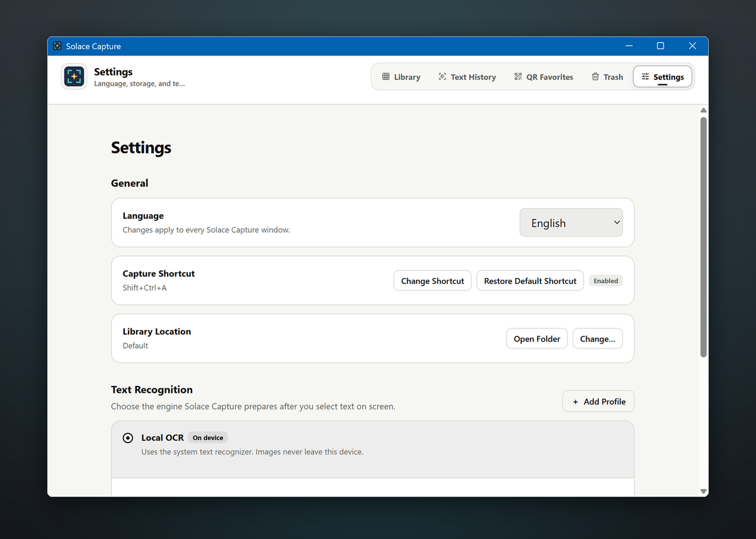Screen dimensions: 756x539
Task: Click the Capture Shortcut heading
Action: coord(159,274)
